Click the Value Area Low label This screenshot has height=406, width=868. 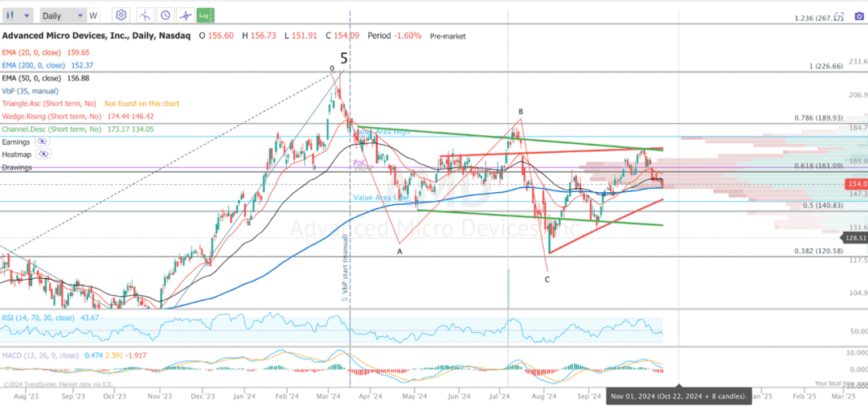tap(382, 197)
